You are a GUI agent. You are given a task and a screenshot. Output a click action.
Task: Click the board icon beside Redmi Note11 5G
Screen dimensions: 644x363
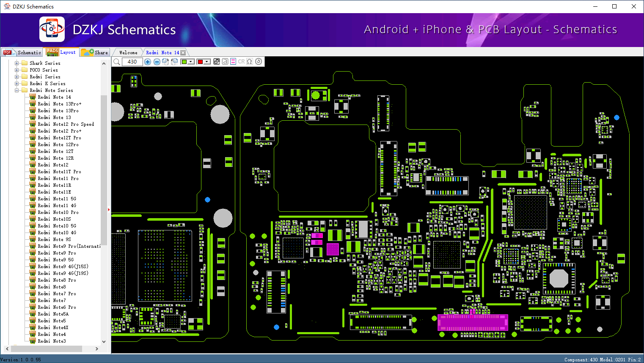[x=33, y=199]
